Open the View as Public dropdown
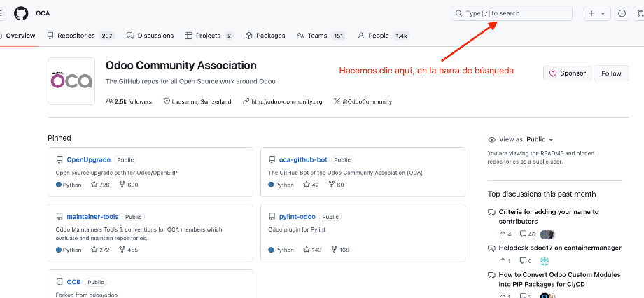This screenshot has height=298, width=644. coord(521,140)
